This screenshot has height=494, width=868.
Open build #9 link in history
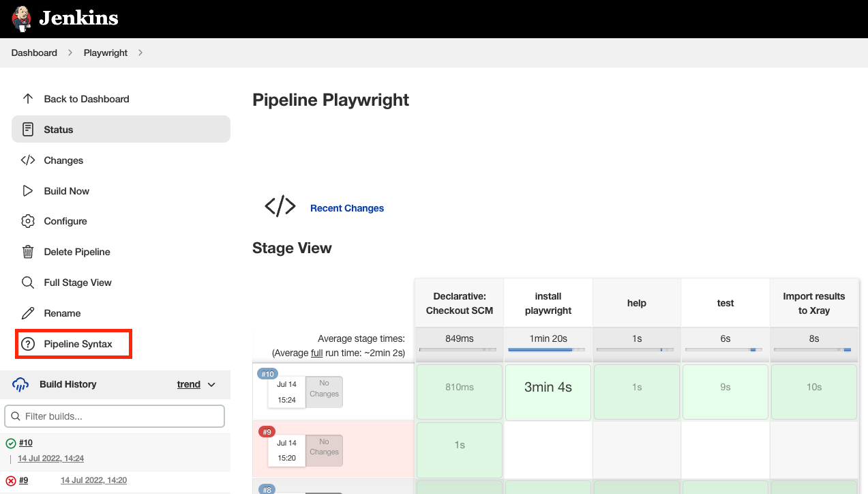[23, 480]
